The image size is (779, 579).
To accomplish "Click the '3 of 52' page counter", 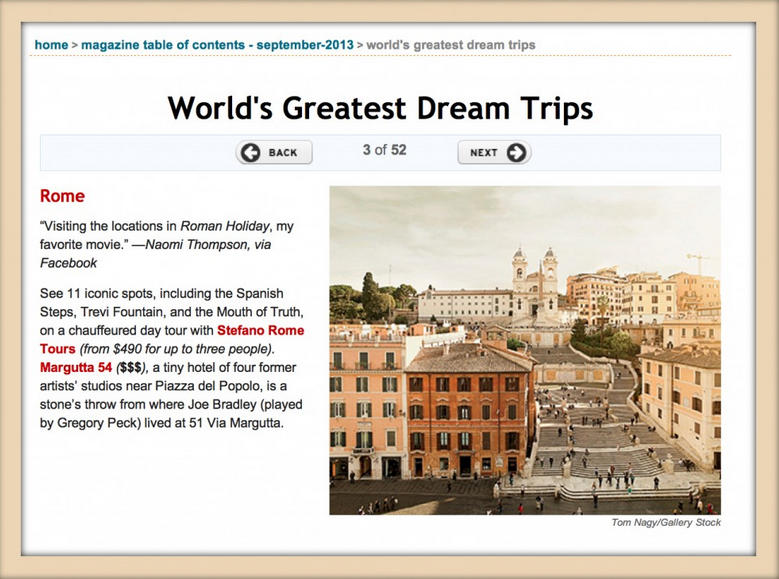I will (385, 150).
